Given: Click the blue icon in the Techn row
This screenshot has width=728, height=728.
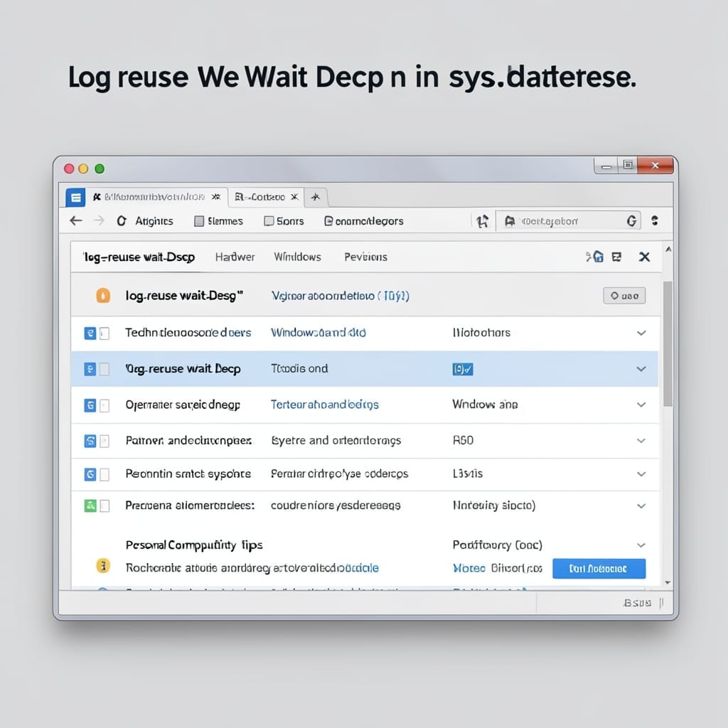Looking at the screenshot, I should [x=90, y=333].
